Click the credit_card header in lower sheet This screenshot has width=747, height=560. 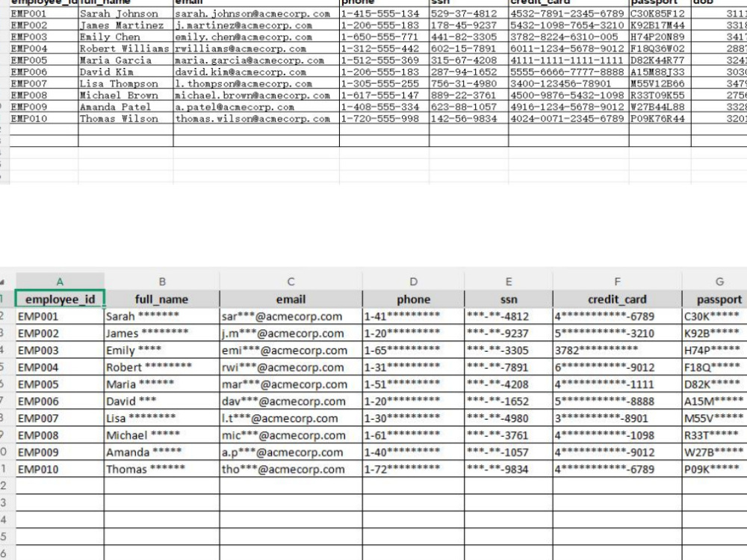[x=617, y=299]
